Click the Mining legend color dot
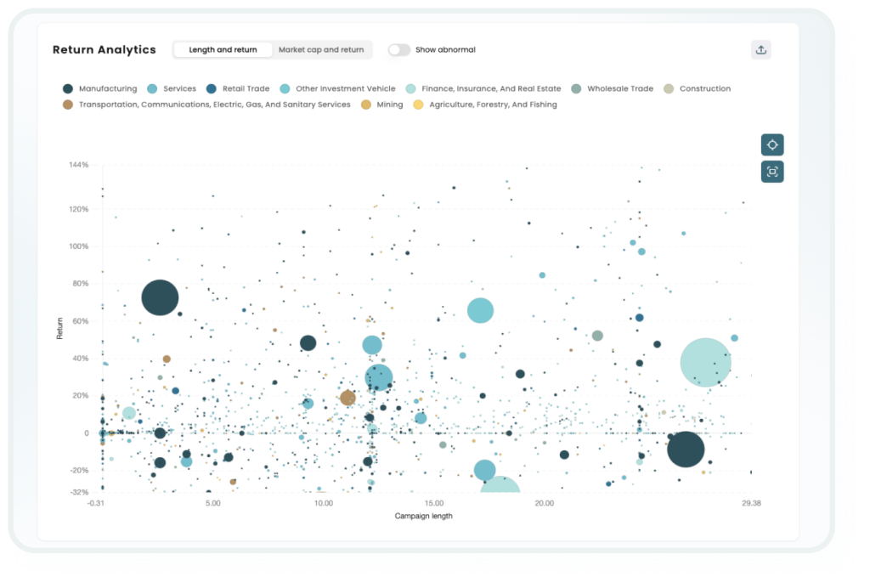This screenshot has height=588, width=870. pyautogui.click(x=366, y=105)
